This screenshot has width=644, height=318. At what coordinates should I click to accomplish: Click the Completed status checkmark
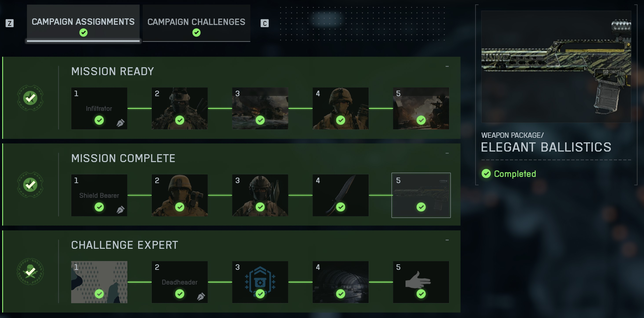[x=486, y=174]
